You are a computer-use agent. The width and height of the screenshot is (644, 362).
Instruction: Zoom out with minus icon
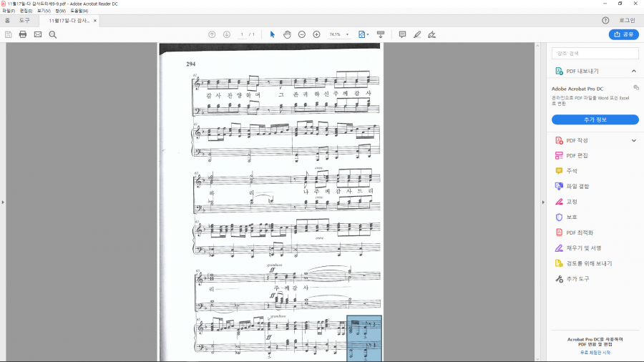pos(302,34)
